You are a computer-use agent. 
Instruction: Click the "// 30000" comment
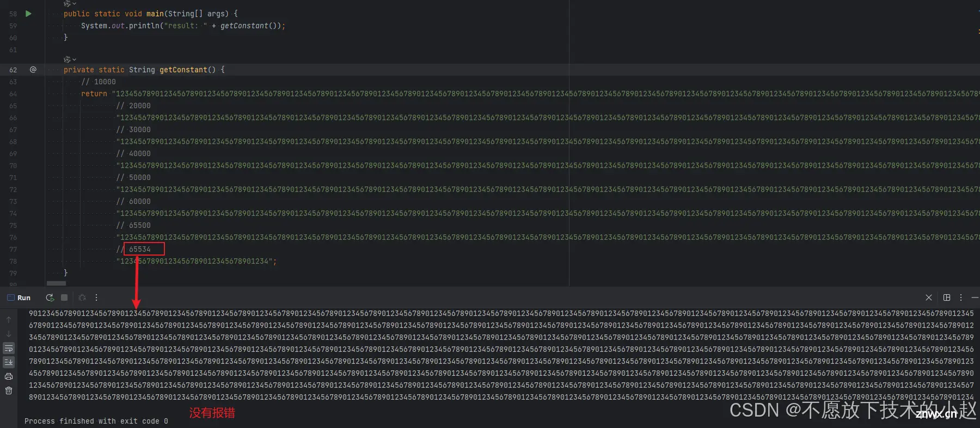[133, 129]
